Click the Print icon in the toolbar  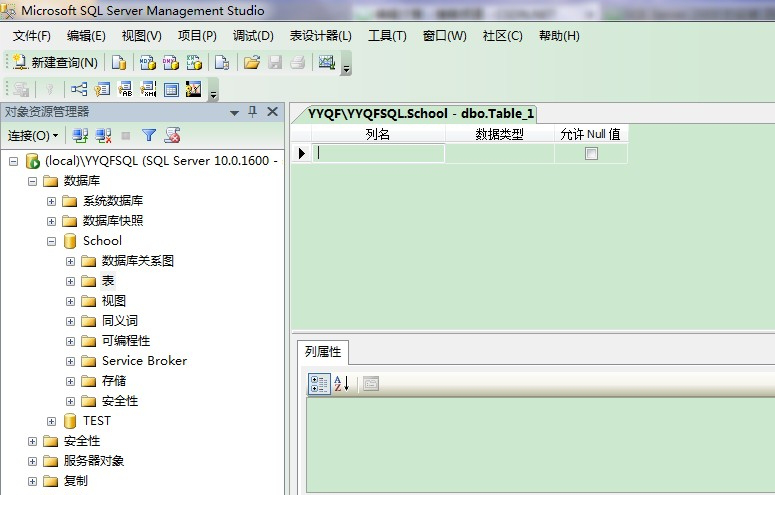click(x=298, y=62)
